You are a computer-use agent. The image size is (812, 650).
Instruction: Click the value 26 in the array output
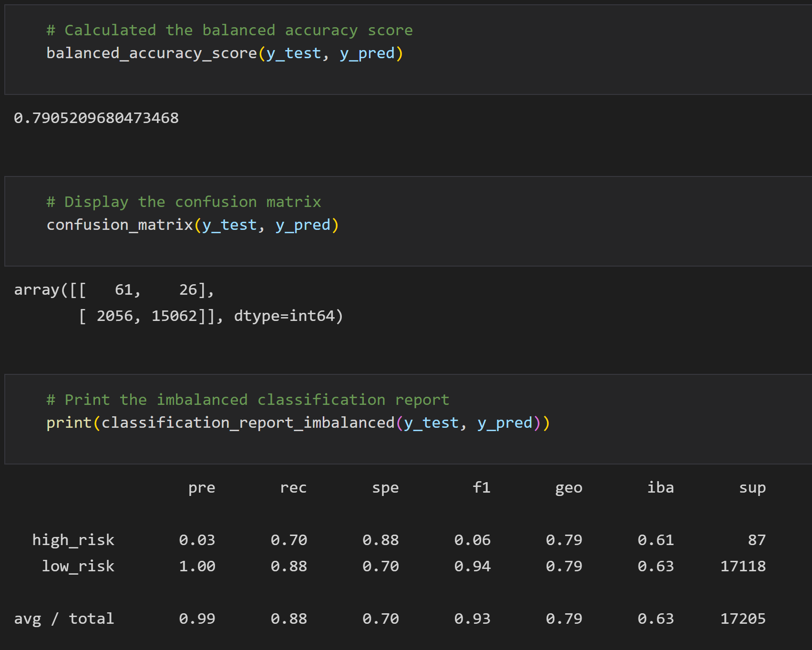pos(188,289)
